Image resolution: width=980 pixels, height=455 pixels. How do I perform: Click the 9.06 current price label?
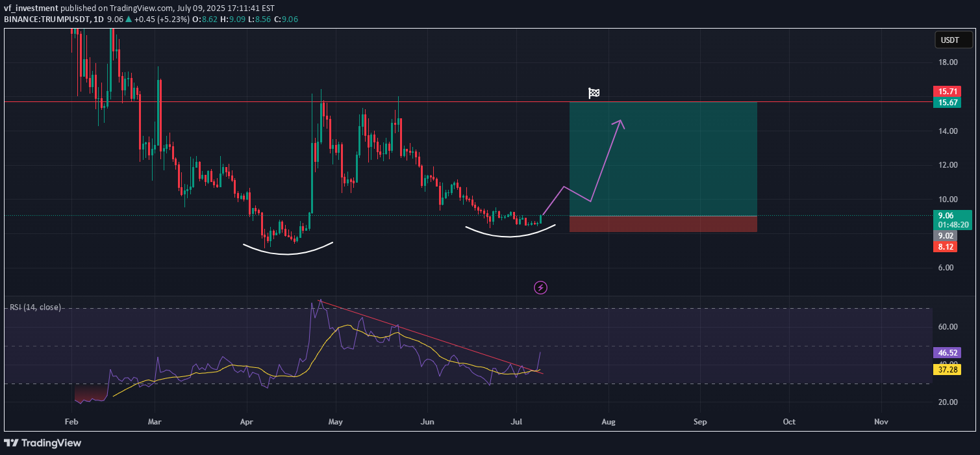pos(945,216)
